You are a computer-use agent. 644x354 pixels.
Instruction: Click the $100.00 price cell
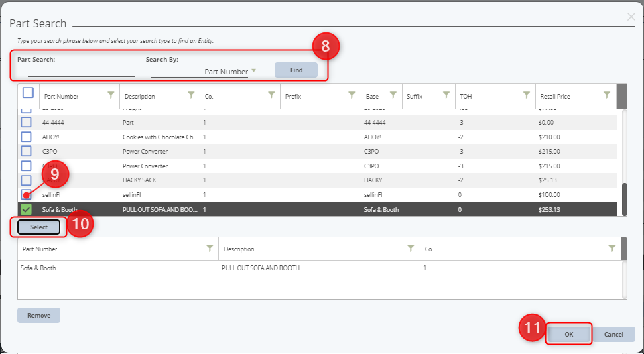[549, 194]
